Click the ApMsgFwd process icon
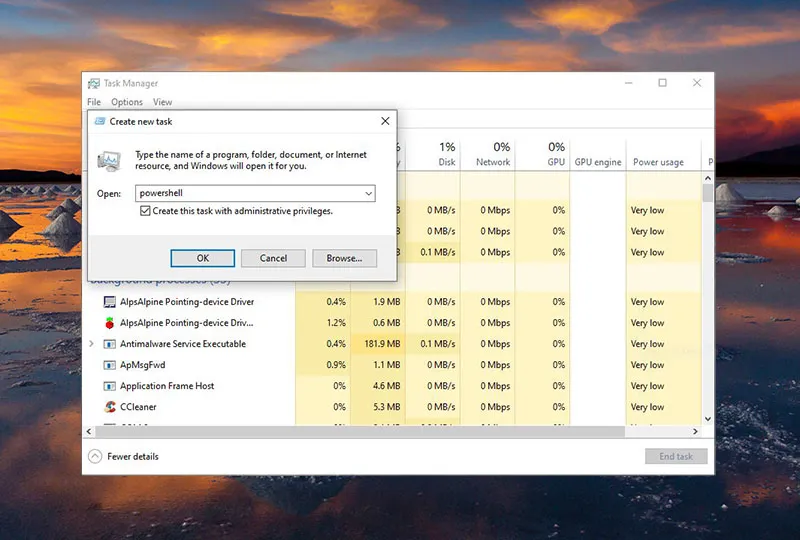This screenshot has height=540, width=800. [x=110, y=365]
